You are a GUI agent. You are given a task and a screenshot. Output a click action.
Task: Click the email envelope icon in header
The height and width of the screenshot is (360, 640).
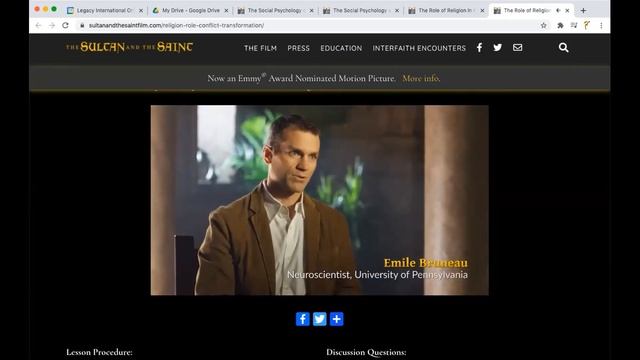click(x=518, y=48)
